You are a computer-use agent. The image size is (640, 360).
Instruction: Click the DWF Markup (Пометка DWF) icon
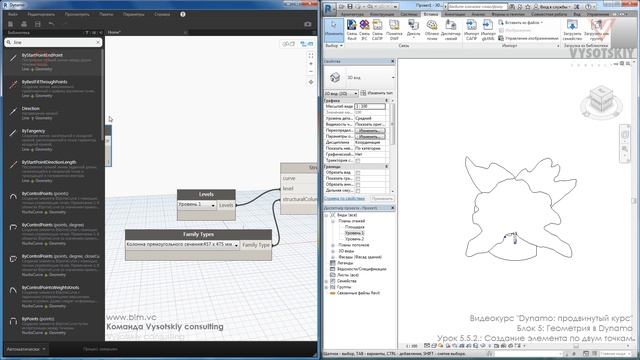click(x=394, y=30)
